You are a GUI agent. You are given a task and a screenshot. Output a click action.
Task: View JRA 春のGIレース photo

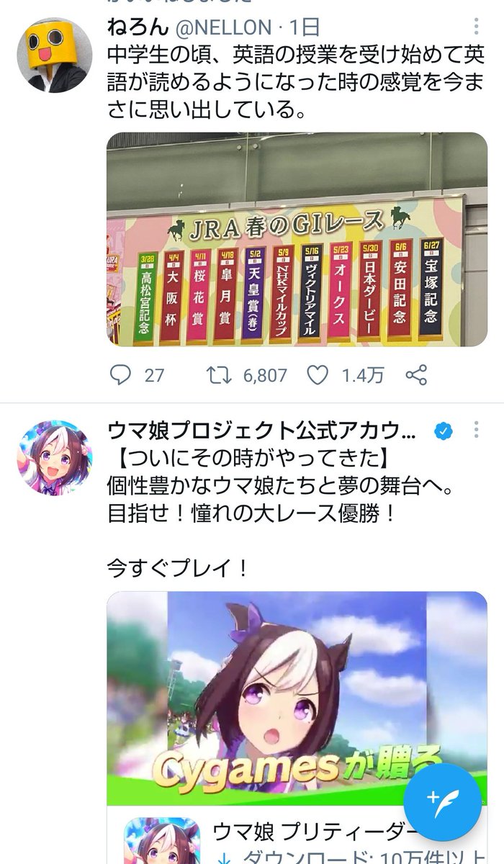tap(297, 239)
